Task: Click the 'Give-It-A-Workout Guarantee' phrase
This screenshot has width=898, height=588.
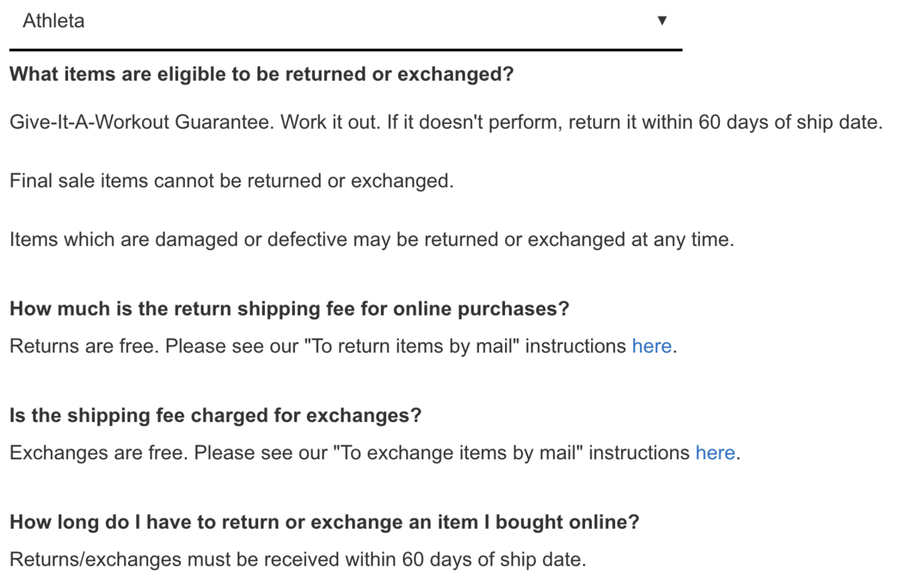Action: pyautogui.click(x=141, y=122)
